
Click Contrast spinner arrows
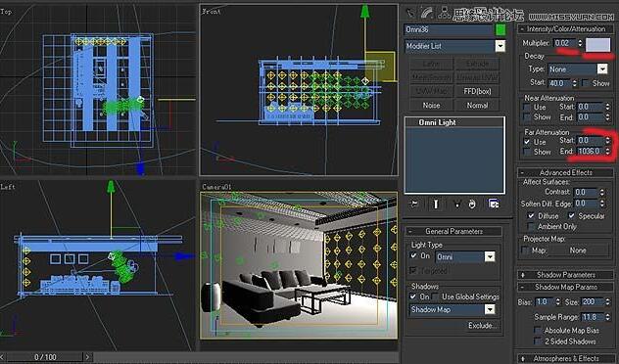pyautogui.click(x=602, y=192)
